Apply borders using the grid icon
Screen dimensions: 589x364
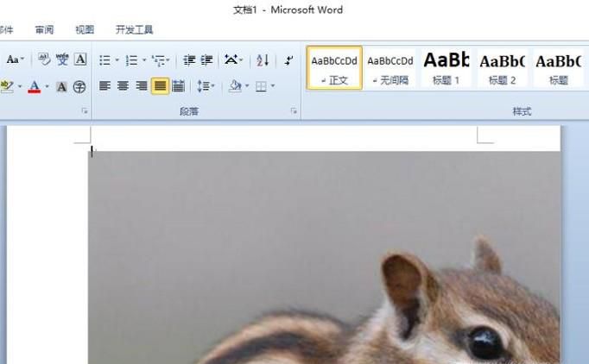point(261,86)
